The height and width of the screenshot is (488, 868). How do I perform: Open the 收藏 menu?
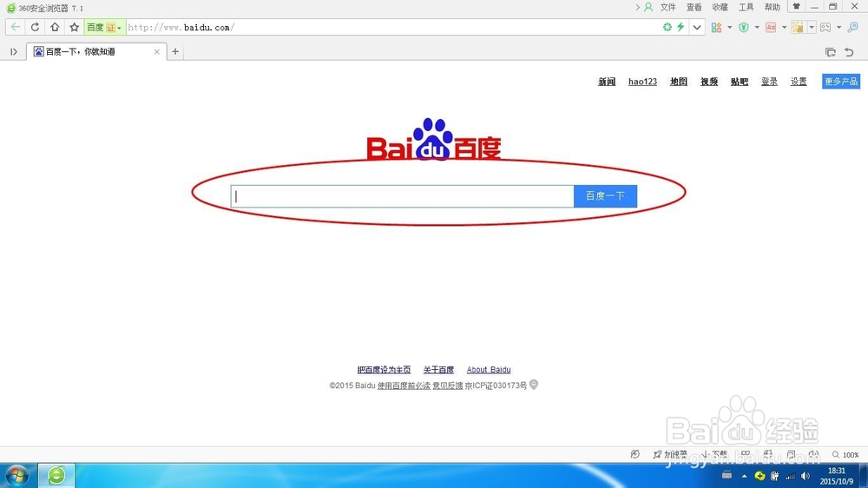click(720, 7)
